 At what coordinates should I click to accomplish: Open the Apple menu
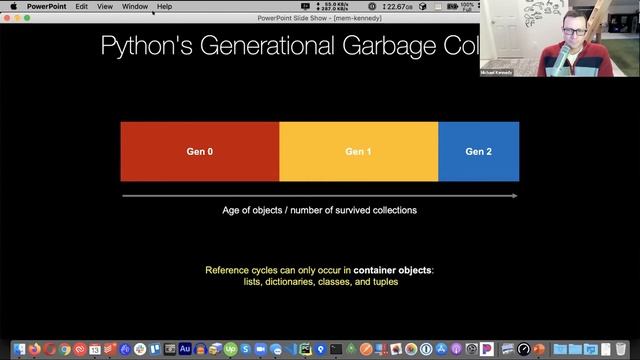[13, 7]
